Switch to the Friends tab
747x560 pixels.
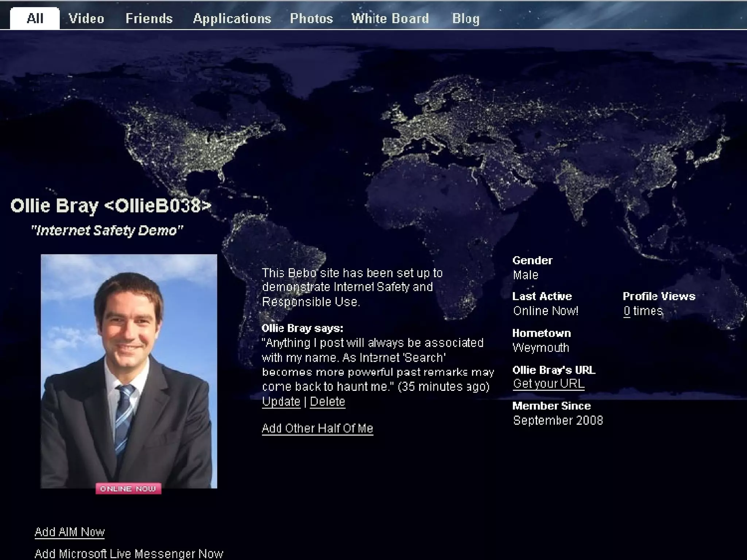149,19
